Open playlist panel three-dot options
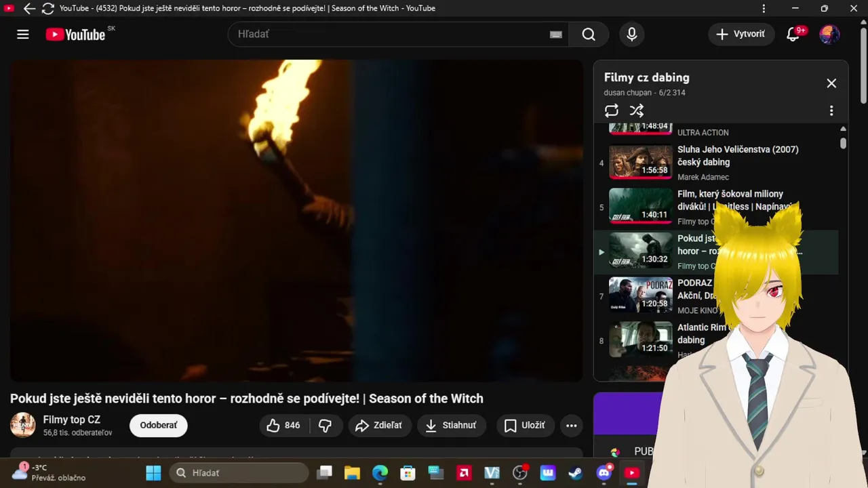Viewport: 868px width, 488px height. click(x=831, y=110)
